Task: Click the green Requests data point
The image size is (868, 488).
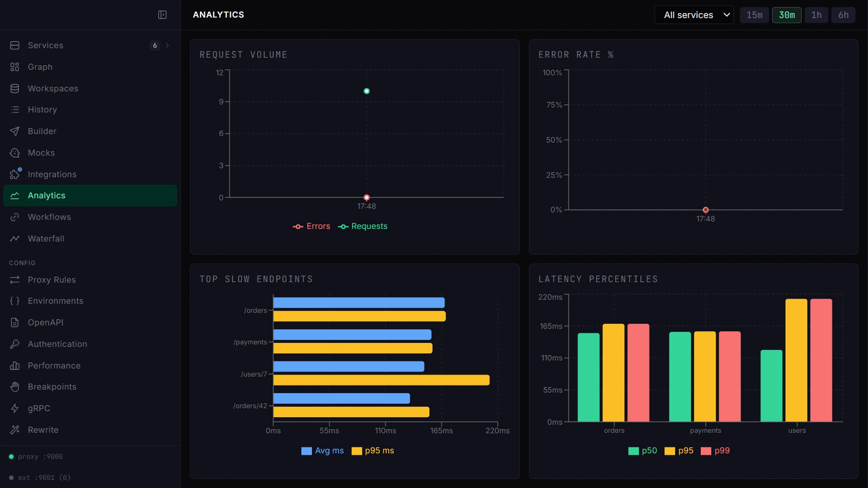Action: coord(367,91)
